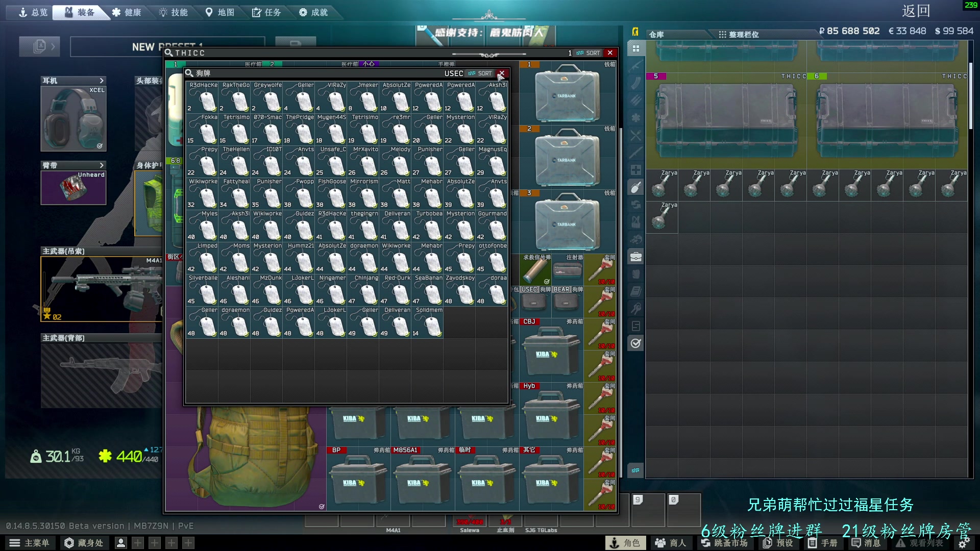Select the Greywolfe dogtag
The height and width of the screenshot is (551, 980).
266,97
